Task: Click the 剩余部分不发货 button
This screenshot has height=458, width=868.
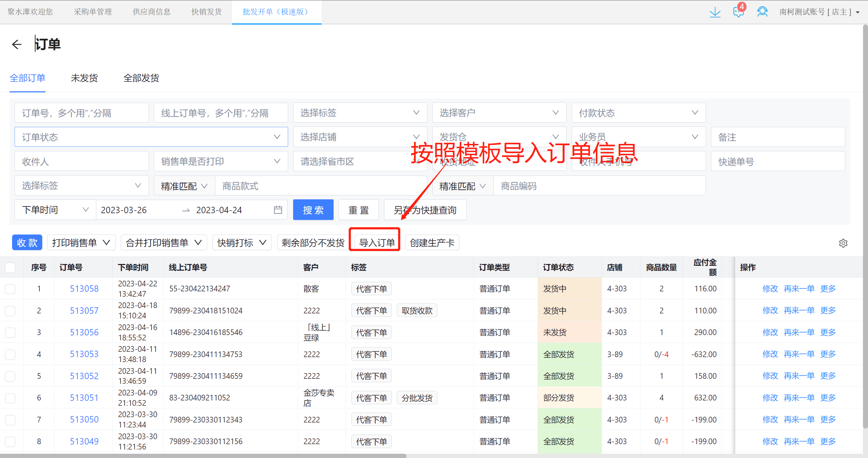Action: (313, 243)
